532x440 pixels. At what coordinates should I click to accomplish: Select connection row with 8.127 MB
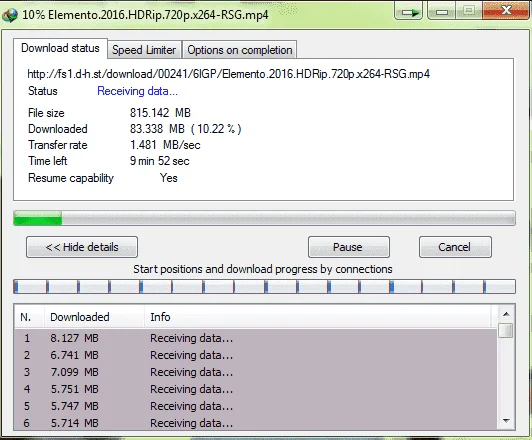(x=256, y=338)
